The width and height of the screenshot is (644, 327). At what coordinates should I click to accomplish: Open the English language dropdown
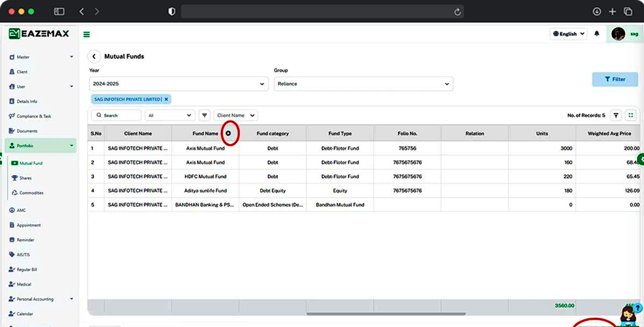coord(568,34)
